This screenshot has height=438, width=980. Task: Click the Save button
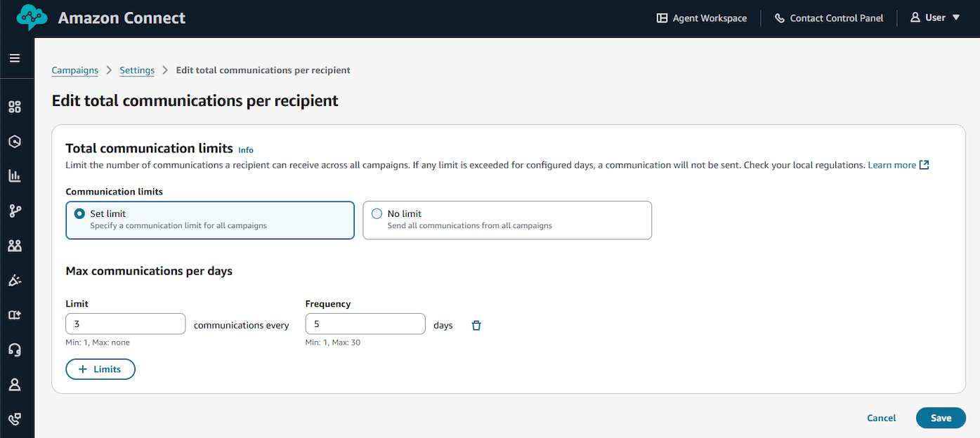pos(941,418)
